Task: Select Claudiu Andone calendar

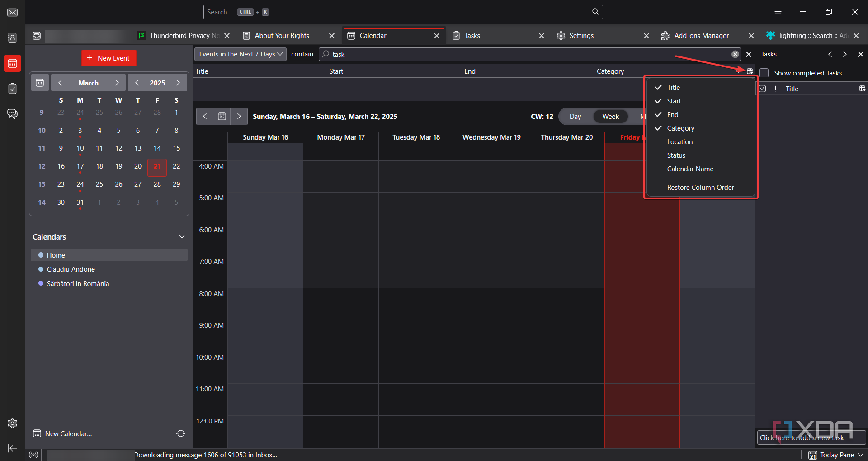Action: coord(109,269)
